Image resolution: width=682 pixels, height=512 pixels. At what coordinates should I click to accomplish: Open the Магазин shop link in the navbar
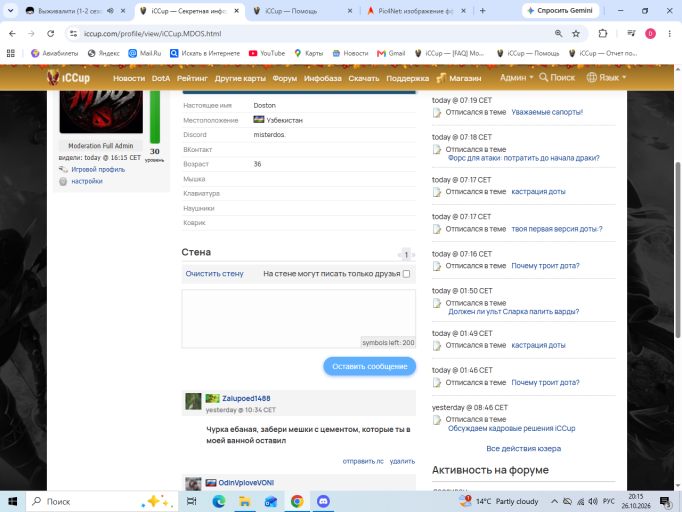[459, 78]
